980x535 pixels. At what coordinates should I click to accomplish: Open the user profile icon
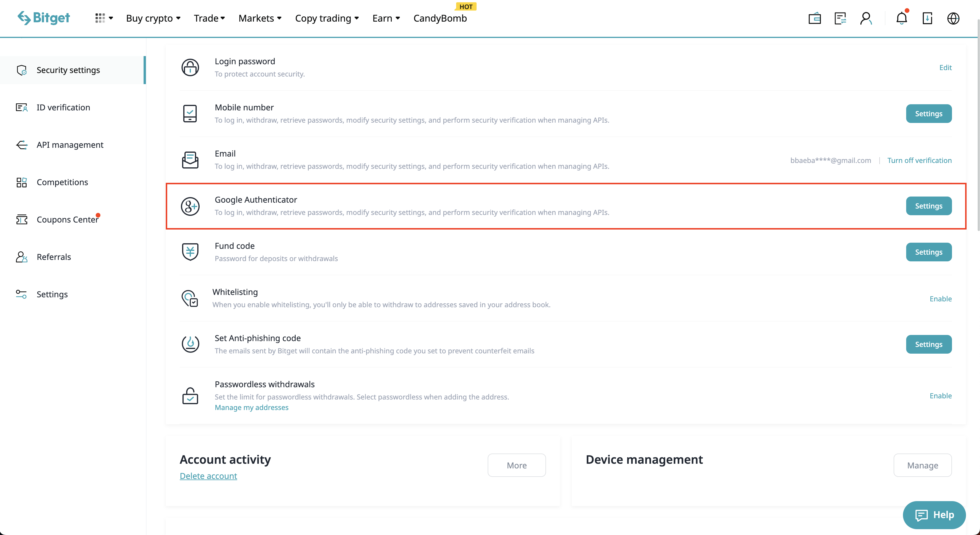tap(866, 18)
